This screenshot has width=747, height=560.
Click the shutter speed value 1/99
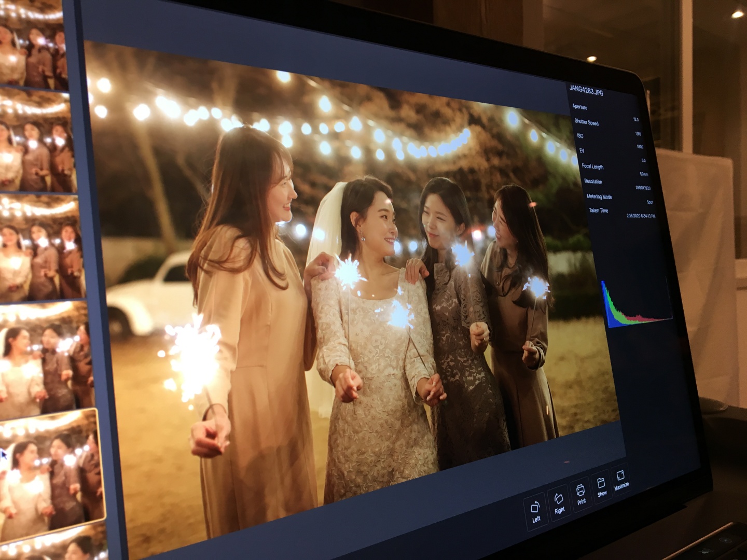638,133
